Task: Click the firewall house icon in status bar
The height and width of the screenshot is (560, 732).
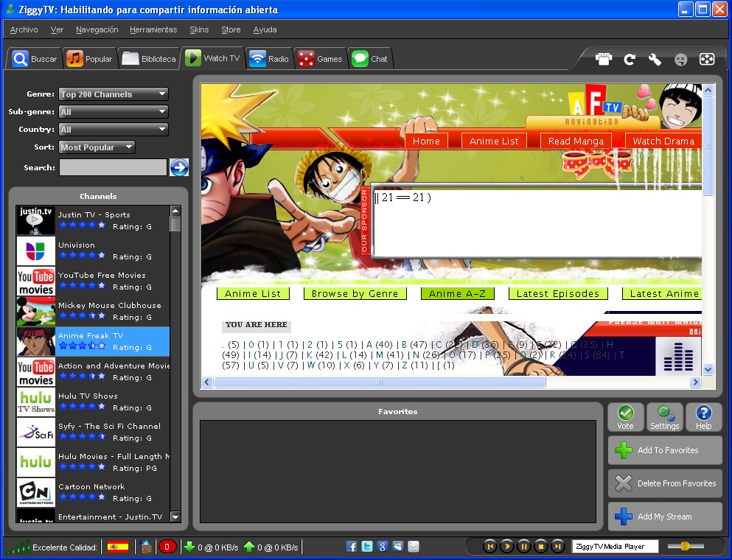Action: point(146,547)
